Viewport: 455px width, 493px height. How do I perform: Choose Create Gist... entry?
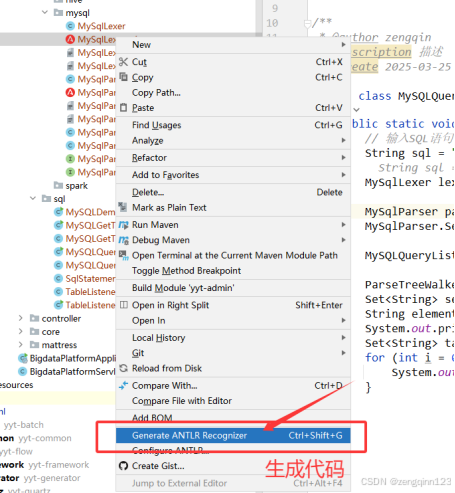(233, 466)
